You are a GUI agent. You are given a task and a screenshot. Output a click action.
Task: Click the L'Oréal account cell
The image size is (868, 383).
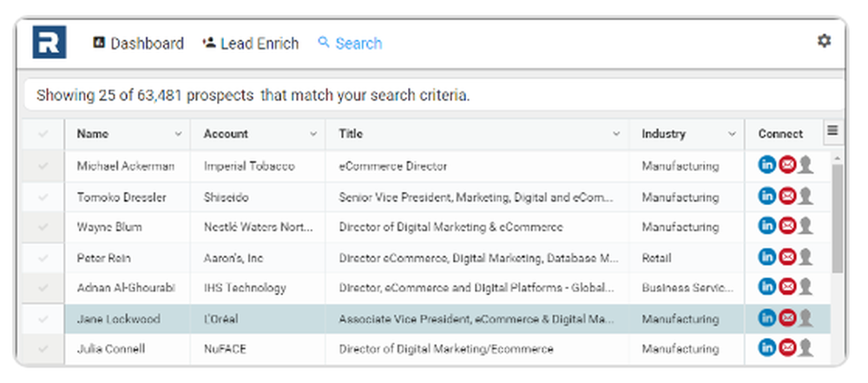258,319
